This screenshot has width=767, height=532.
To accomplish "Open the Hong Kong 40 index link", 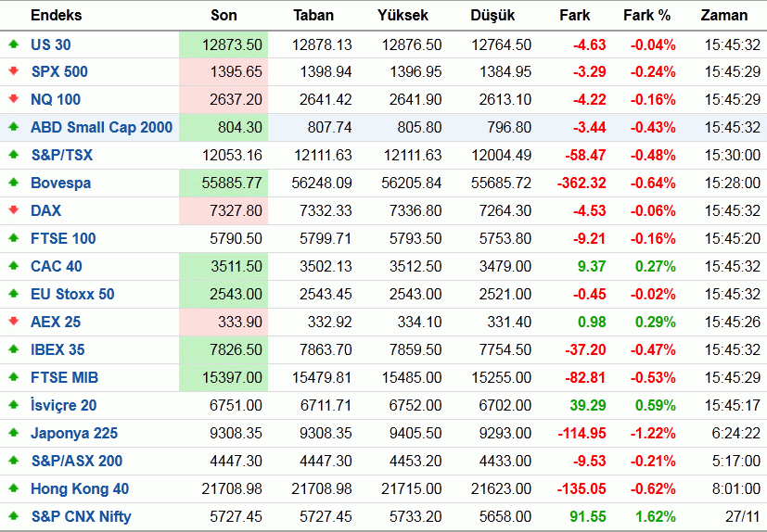I will pos(80,489).
